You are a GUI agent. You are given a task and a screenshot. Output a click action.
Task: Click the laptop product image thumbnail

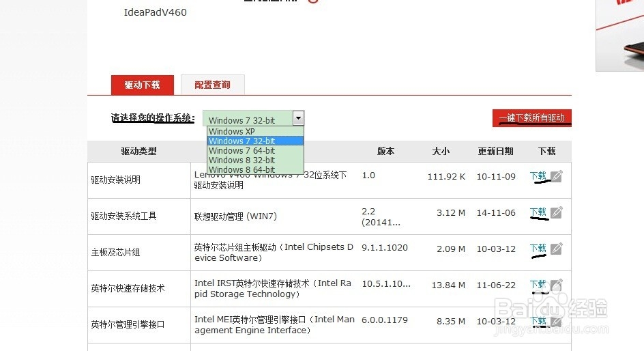tap(620, 35)
